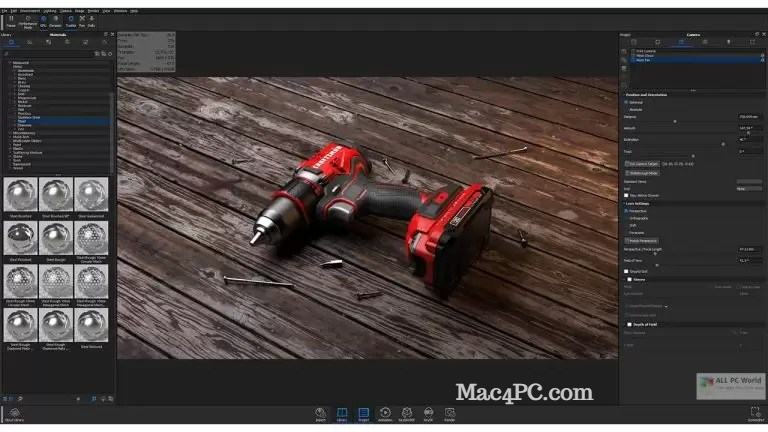Expand the Miscellaneous folder in materials tree
The width and height of the screenshot is (768, 432).
10,133
